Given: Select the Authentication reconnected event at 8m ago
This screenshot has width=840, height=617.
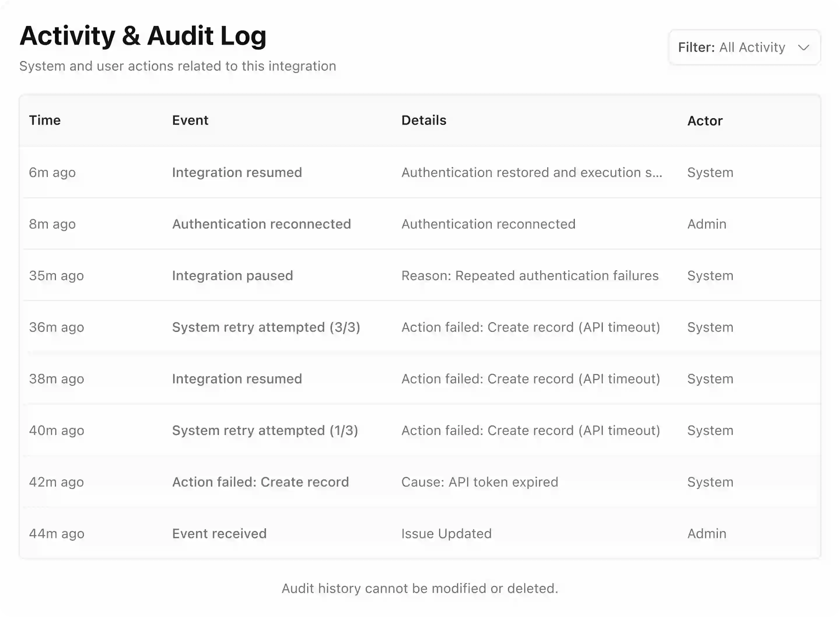Looking at the screenshot, I should click(x=261, y=224).
